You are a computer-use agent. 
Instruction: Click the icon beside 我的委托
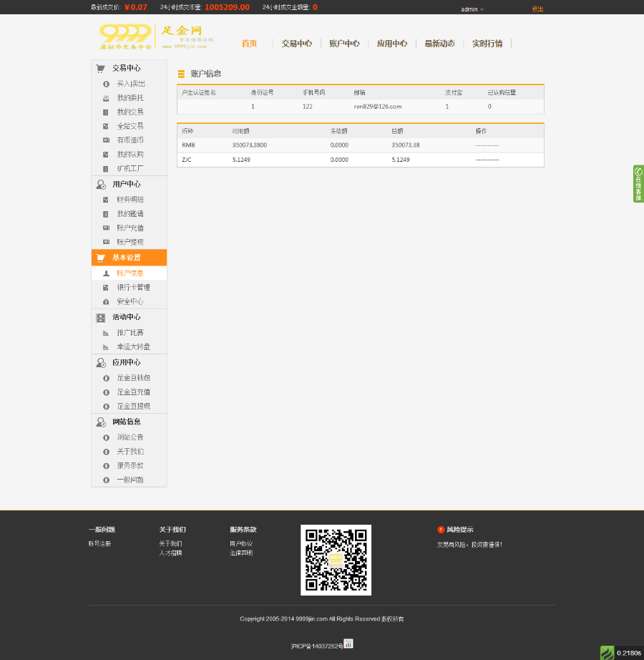point(106,98)
